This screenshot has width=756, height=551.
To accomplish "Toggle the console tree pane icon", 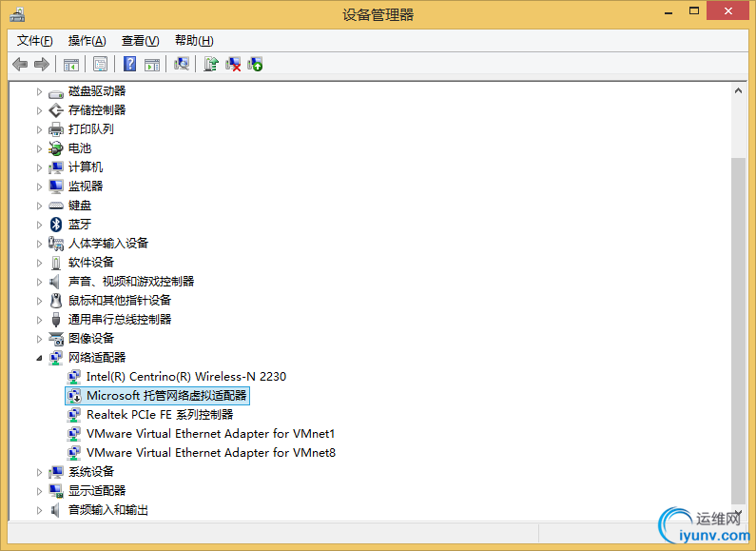I will pyautogui.click(x=71, y=64).
